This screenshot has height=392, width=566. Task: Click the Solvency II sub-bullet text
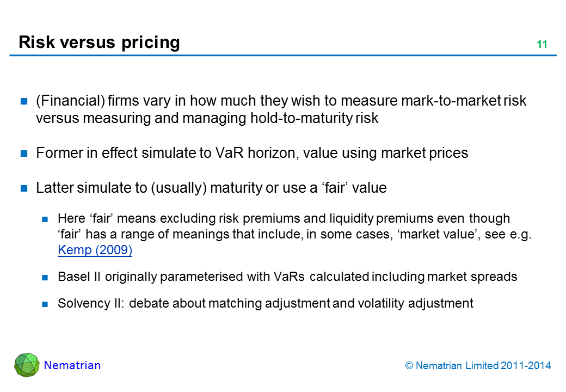[265, 303]
